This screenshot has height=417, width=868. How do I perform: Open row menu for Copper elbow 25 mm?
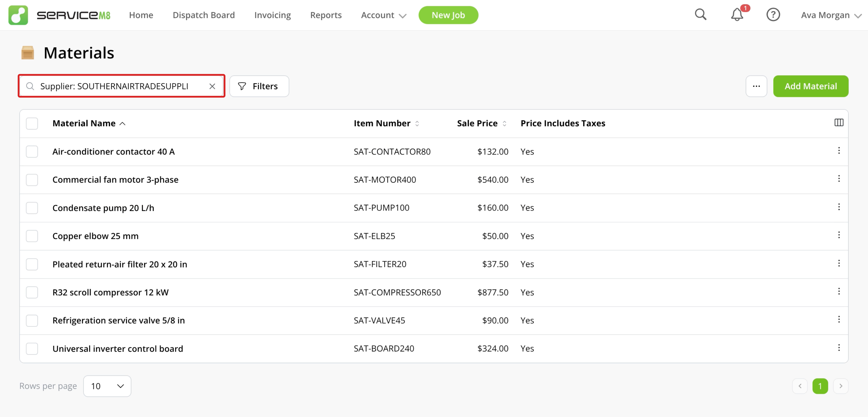point(839,235)
